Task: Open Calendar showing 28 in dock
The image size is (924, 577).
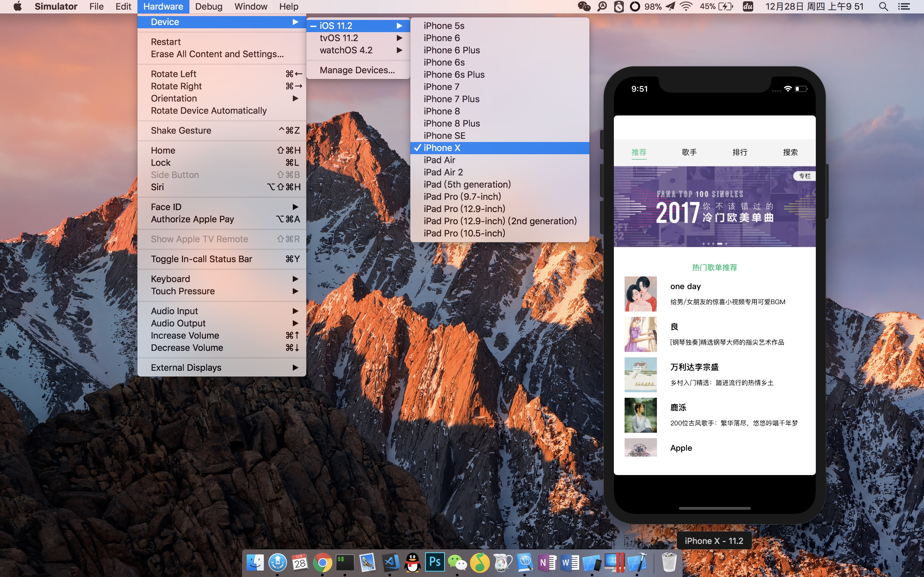Action: click(x=300, y=563)
